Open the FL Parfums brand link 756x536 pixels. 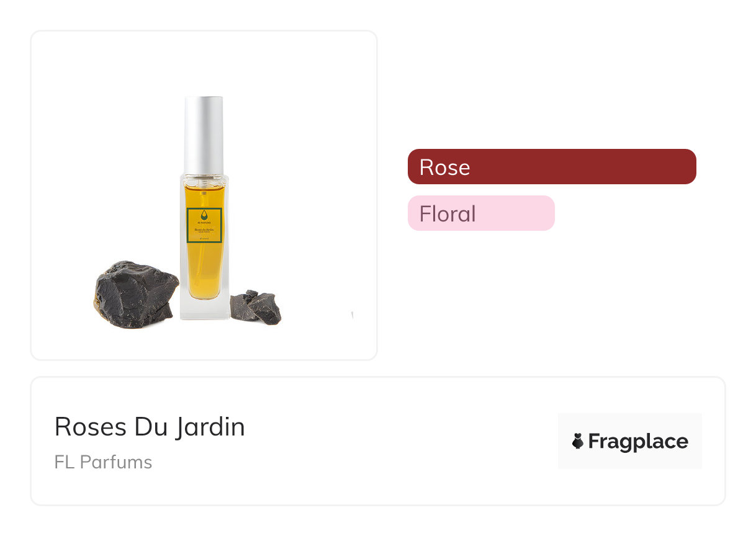click(103, 462)
